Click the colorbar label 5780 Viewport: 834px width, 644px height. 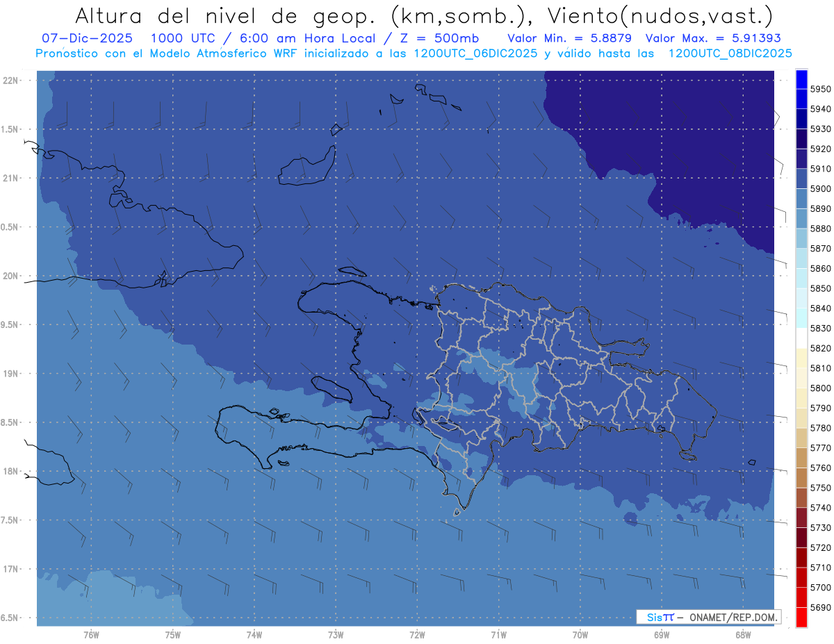pos(821,427)
